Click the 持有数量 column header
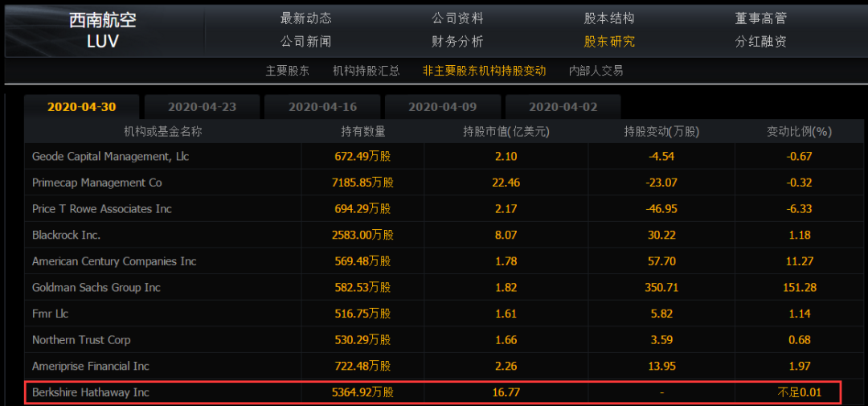This screenshot has width=868, height=406. coord(363,132)
